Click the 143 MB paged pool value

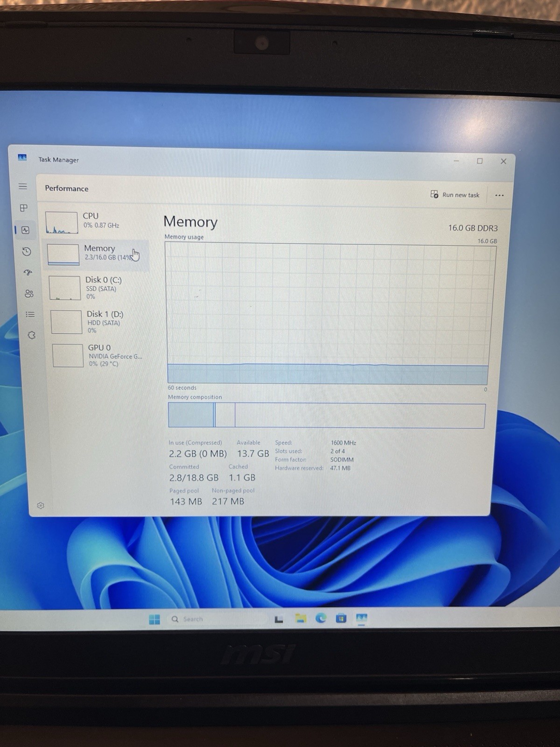[x=186, y=501]
